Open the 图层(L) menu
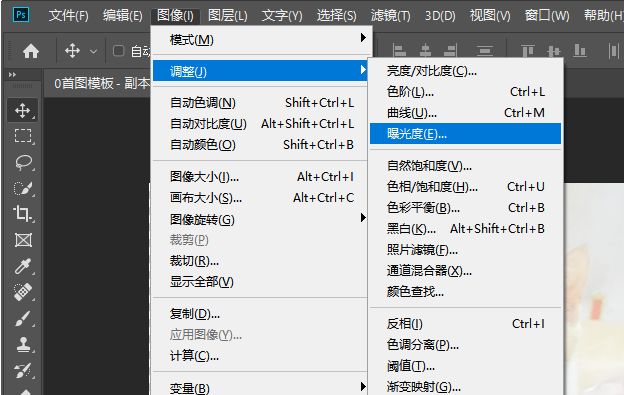 coord(228,16)
